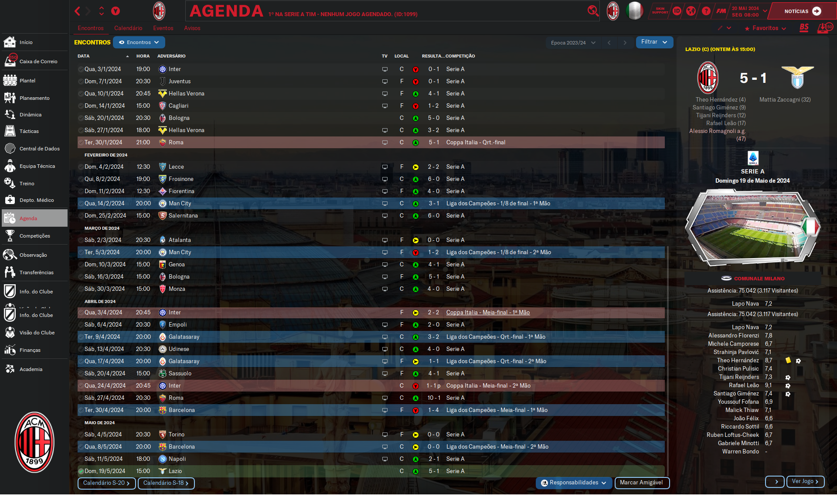This screenshot has width=837, height=504.
Task: Click the browser back arrow icon
Action: [78, 11]
